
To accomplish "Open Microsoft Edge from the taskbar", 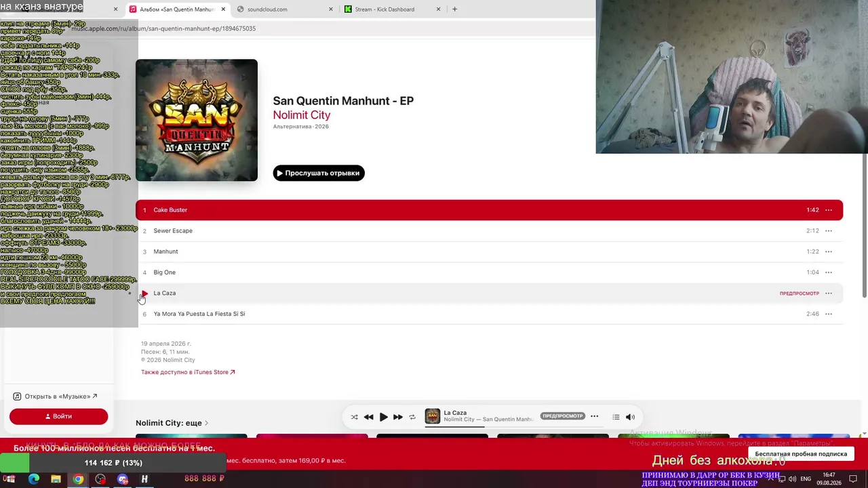I will [x=34, y=479].
